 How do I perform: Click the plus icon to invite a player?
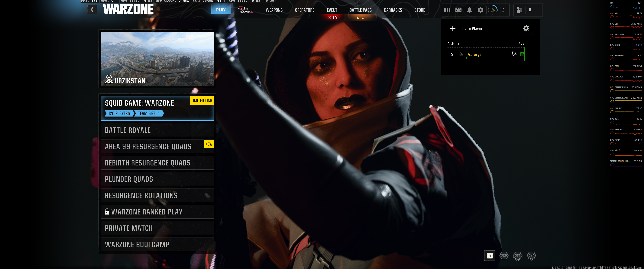453,28
